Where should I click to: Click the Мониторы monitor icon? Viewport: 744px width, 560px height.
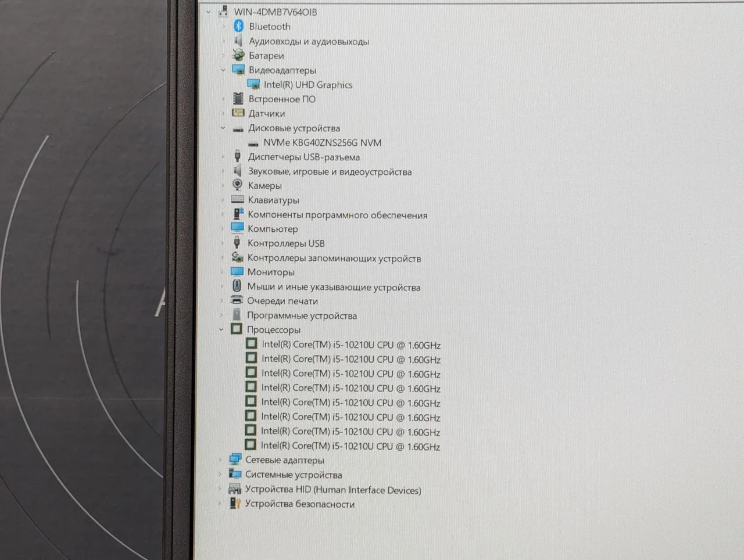pyautogui.click(x=237, y=271)
